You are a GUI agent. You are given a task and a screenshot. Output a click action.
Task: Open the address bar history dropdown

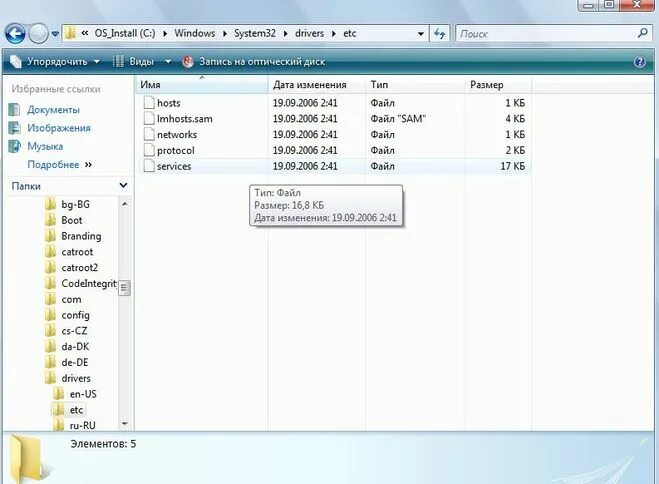[420, 34]
